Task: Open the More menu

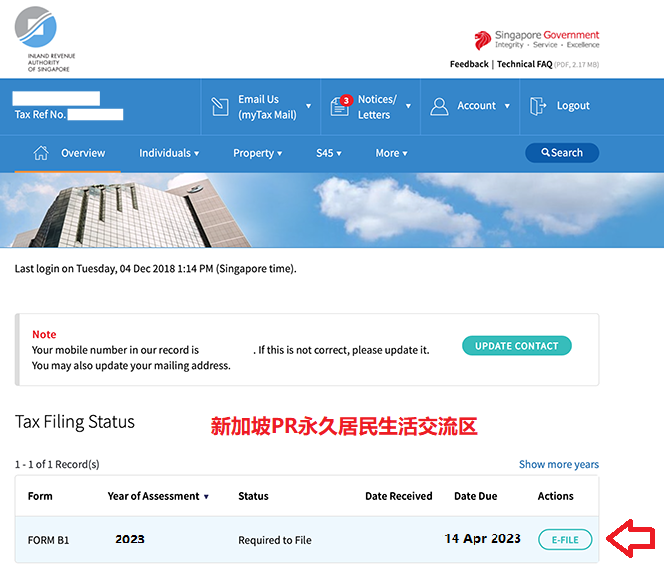Action: [391, 153]
